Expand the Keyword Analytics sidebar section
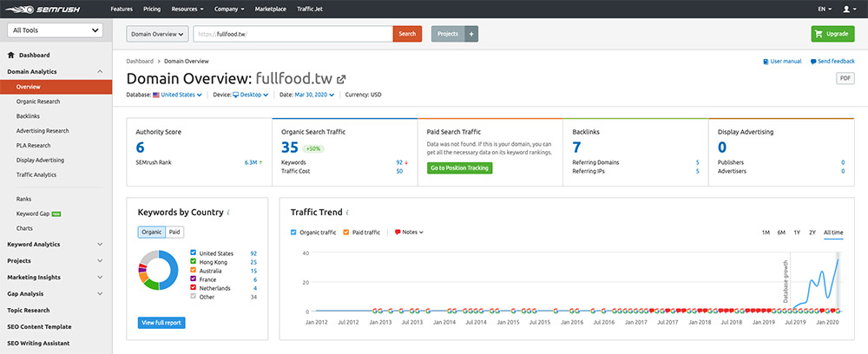Image resolution: width=868 pixels, height=354 pixels. pos(100,245)
